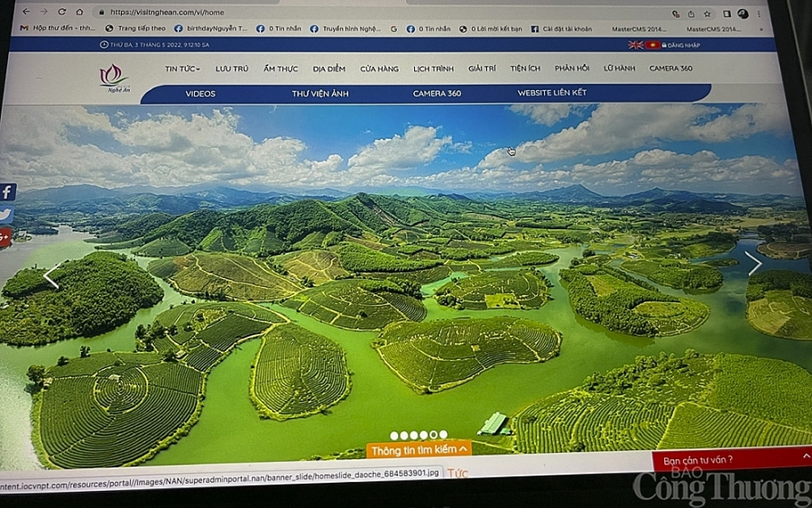Go back using the browser back arrow
Image resolution: width=812 pixels, height=508 pixels.
[x=25, y=12]
